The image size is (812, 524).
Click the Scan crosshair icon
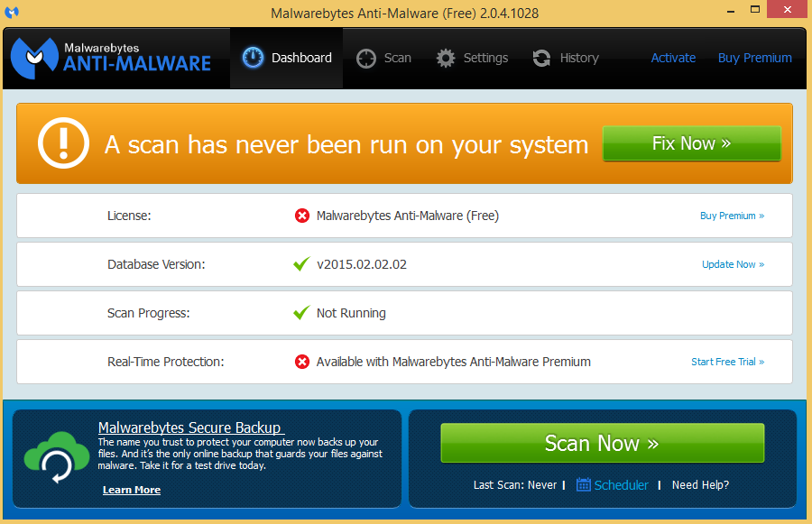point(366,58)
